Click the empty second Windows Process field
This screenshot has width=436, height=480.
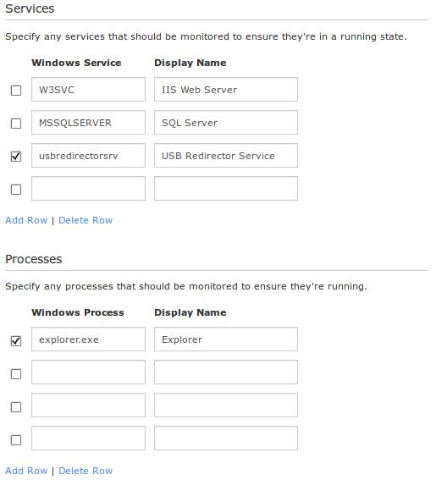coord(88,372)
